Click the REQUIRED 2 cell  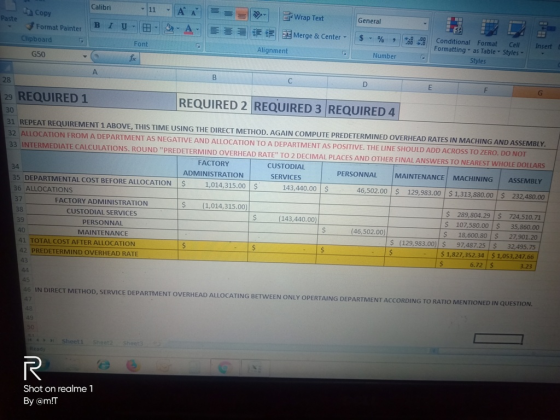[x=213, y=104]
